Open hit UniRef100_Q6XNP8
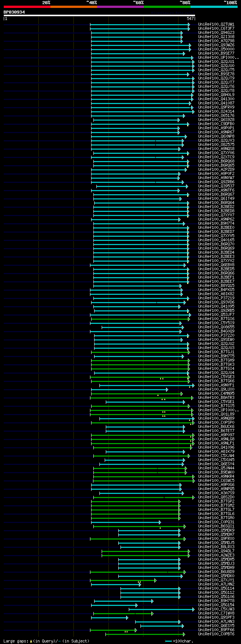The image size is (241, 644). coord(216,136)
